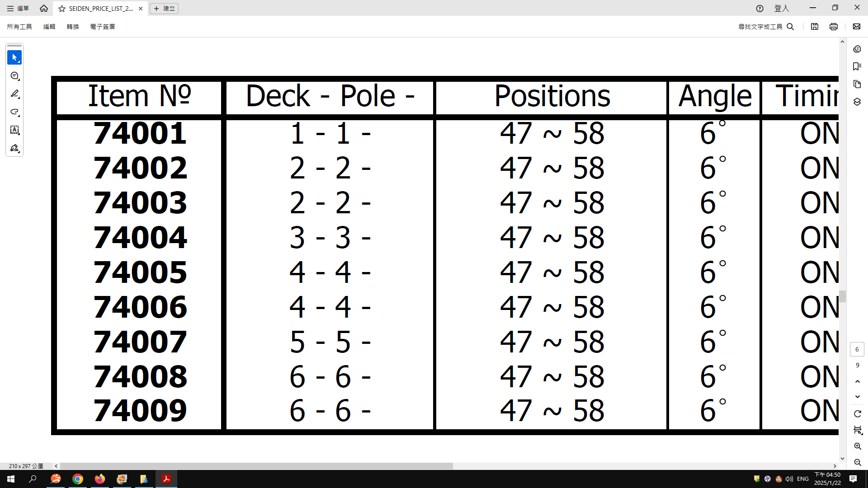Select the highlighter pen tool

coord(14,94)
